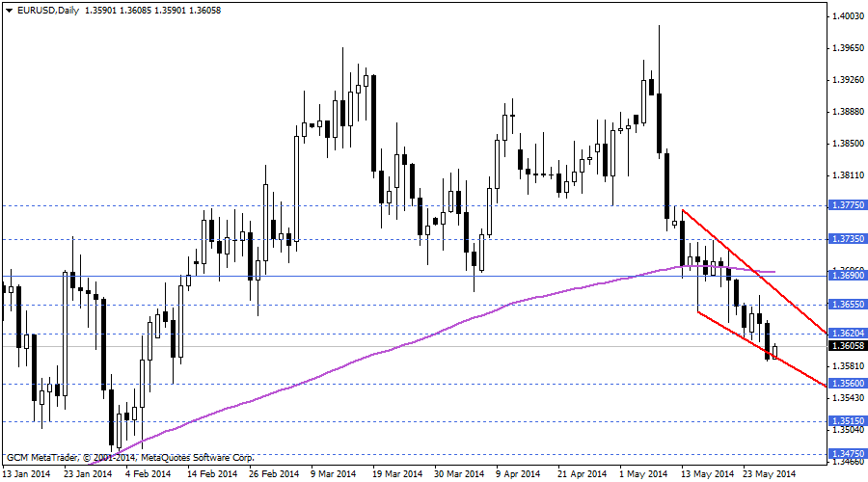Click the 1.38110 price scale value
Viewport: 868px width, 482px height.
848,175
